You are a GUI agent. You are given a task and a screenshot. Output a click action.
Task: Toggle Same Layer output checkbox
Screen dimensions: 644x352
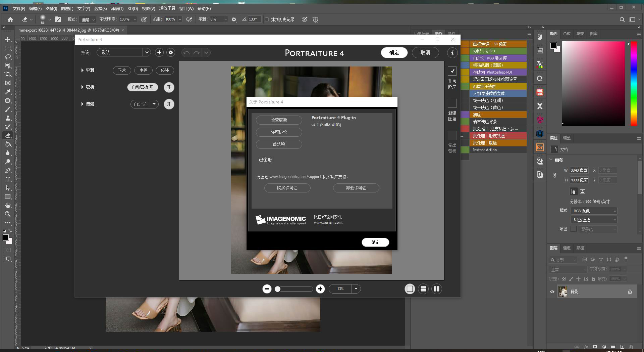(x=452, y=71)
